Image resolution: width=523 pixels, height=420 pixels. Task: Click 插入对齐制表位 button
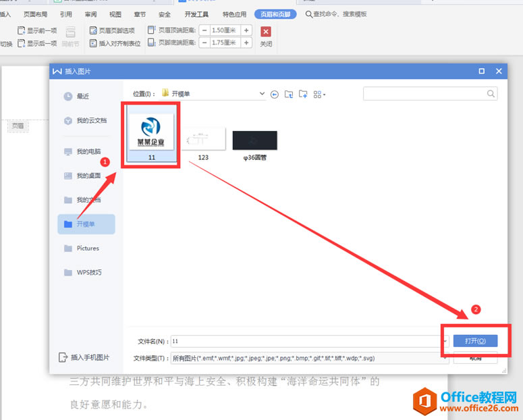pyautogui.click(x=115, y=43)
